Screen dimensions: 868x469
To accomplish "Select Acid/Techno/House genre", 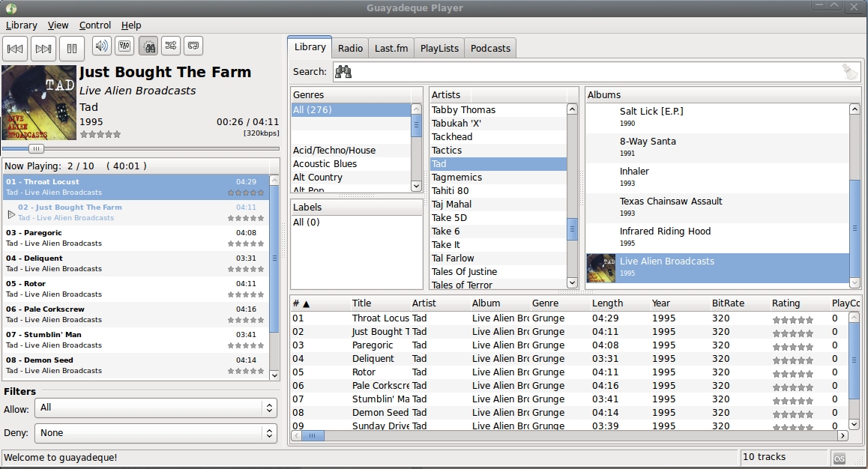I will (x=351, y=151).
